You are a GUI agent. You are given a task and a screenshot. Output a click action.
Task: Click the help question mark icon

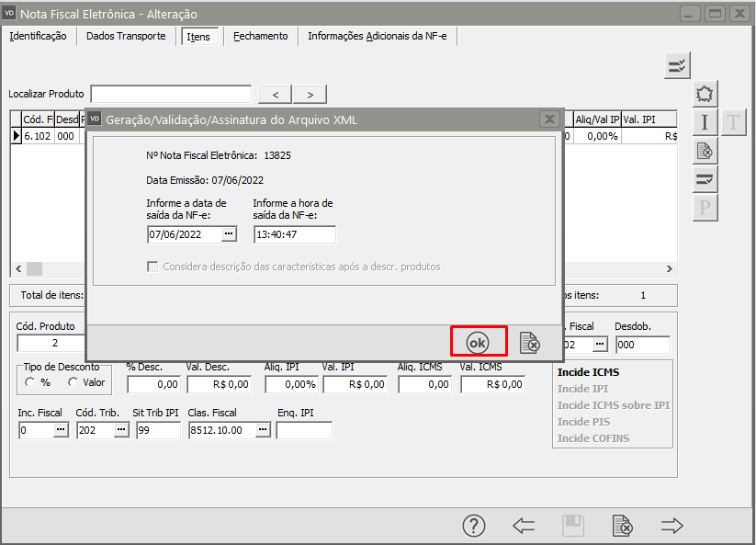tap(473, 526)
